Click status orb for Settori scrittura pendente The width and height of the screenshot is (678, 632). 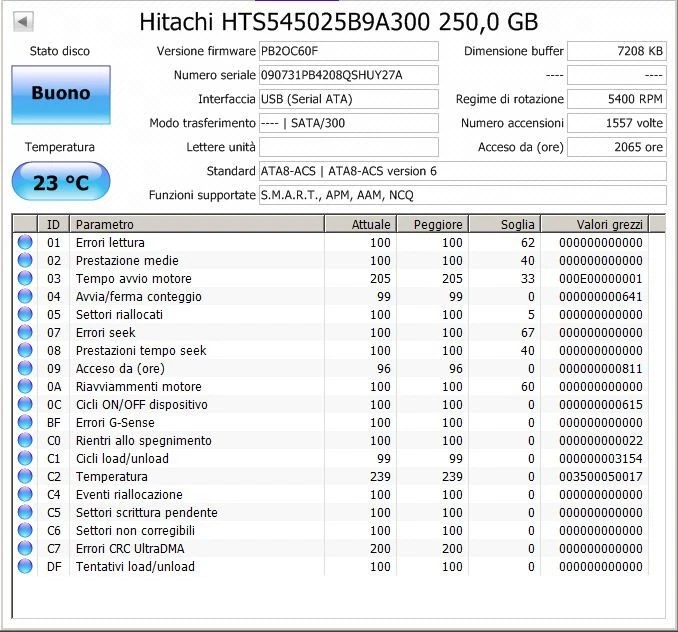(25, 512)
